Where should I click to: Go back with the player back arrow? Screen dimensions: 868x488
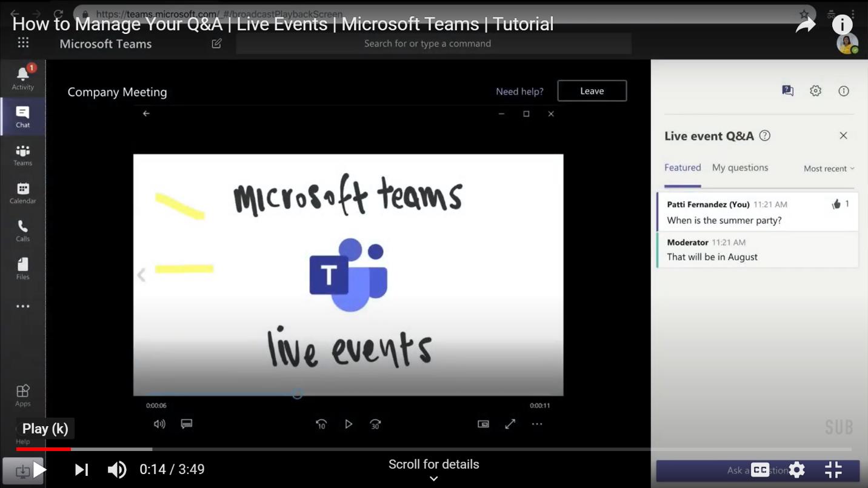146,113
